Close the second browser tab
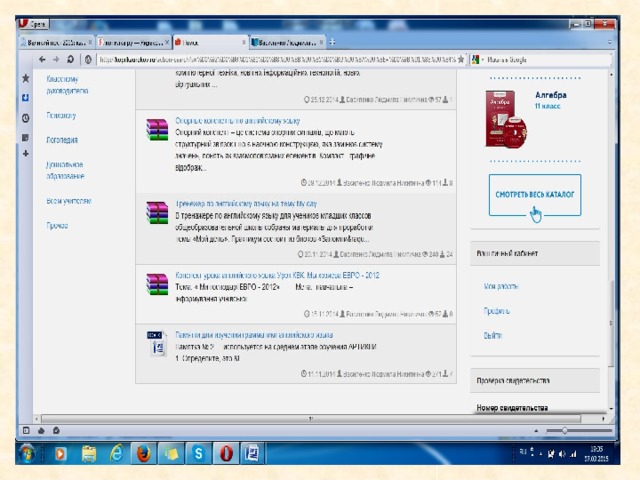This screenshot has height=480, width=640. click(167, 42)
